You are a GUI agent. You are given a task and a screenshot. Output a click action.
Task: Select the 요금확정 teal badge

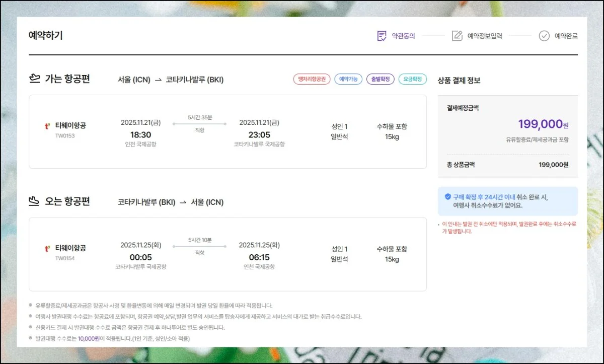pos(412,79)
